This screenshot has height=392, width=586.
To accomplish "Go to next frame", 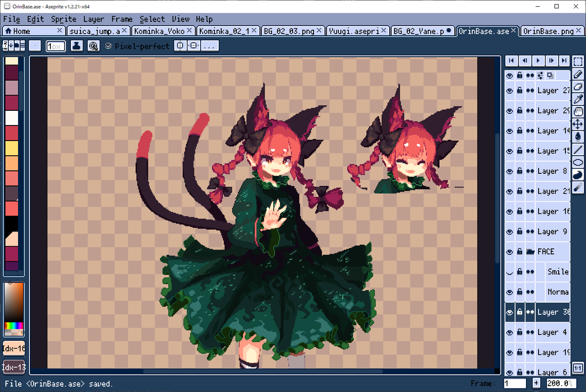I will point(551,61).
